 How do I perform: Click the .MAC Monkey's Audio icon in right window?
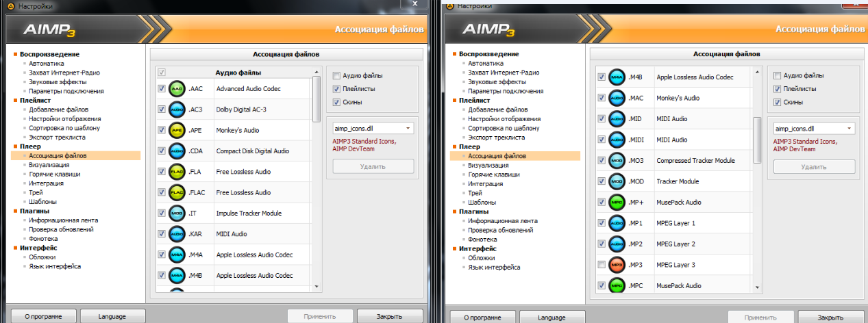pyautogui.click(x=617, y=98)
